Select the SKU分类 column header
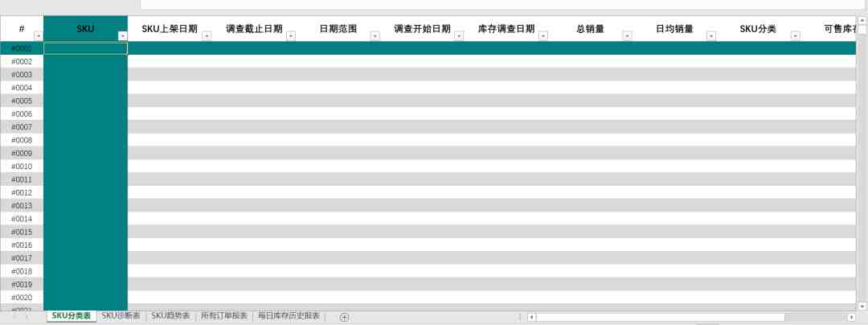 758,29
